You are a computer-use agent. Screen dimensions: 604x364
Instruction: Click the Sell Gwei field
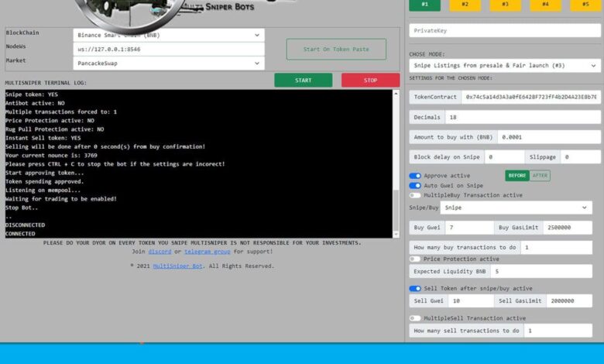tap(471, 300)
